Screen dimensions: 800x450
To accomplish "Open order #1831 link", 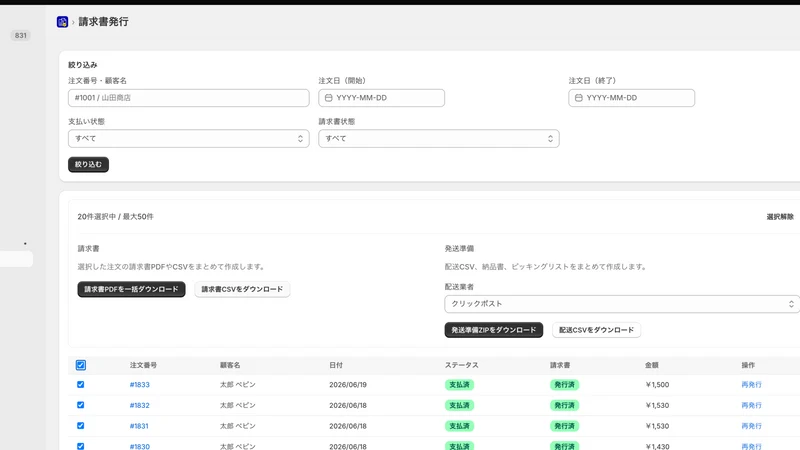I will [x=139, y=426].
